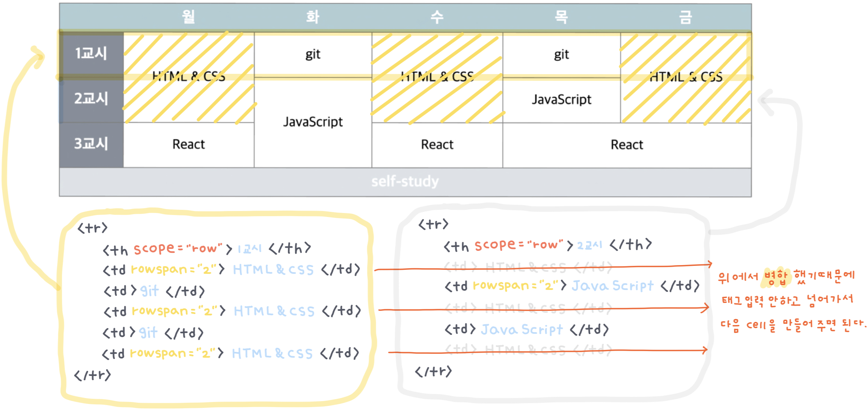Select the plain <td> Java Script </td> line
This screenshot has height=413, width=868.
point(526,329)
